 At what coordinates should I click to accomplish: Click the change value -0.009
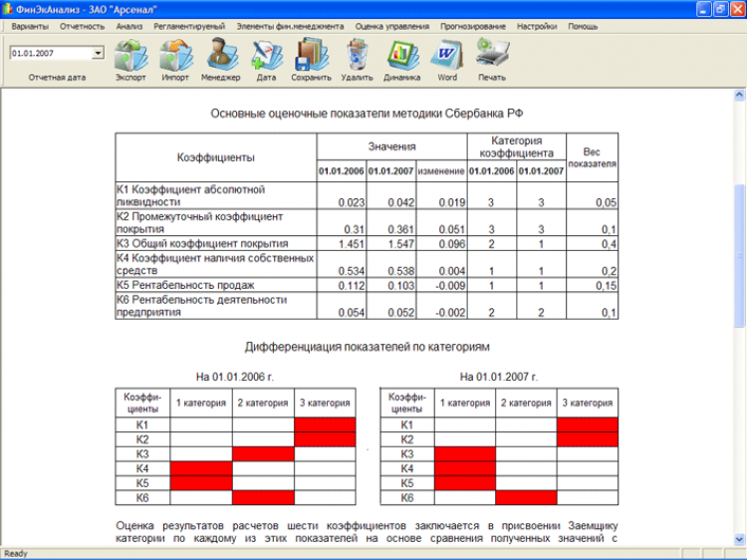click(x=450, y=286)
